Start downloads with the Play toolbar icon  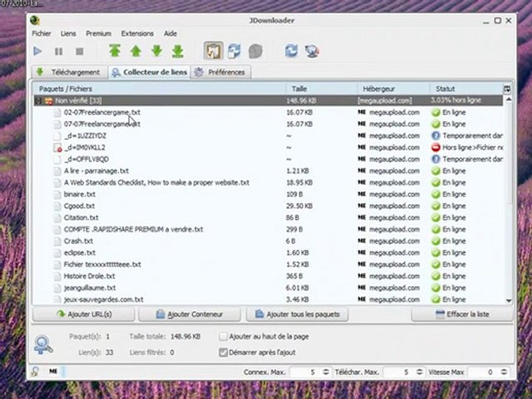point(38,51)
